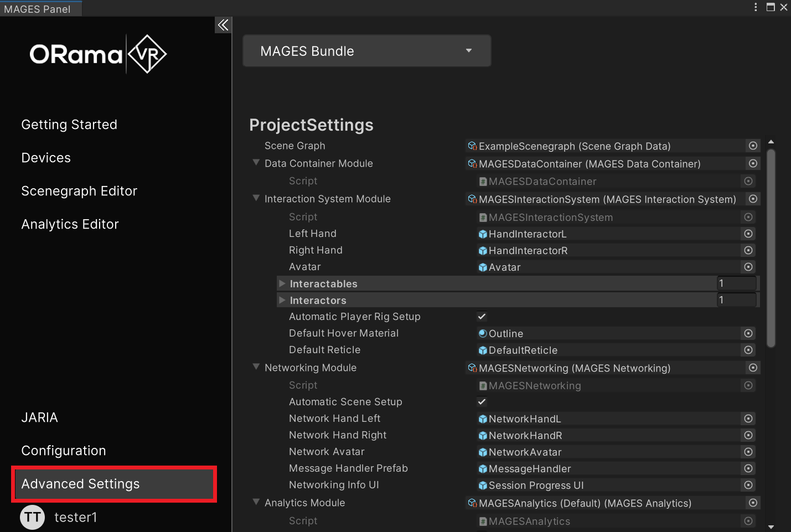
Task: Open the Scenegraph Editor page
Action: [79, 191]
